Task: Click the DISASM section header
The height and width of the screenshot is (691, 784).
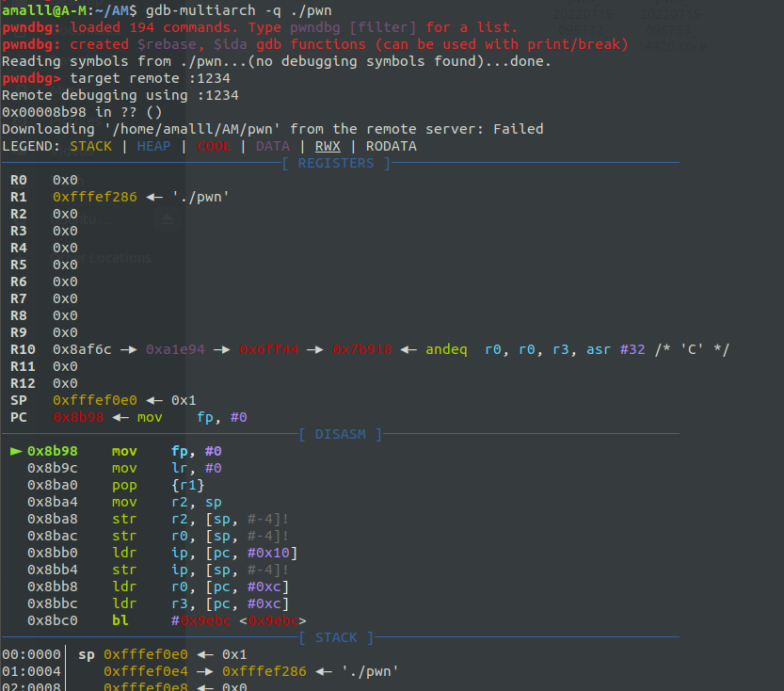Action: pyautogui.click(x=340, y=434)
